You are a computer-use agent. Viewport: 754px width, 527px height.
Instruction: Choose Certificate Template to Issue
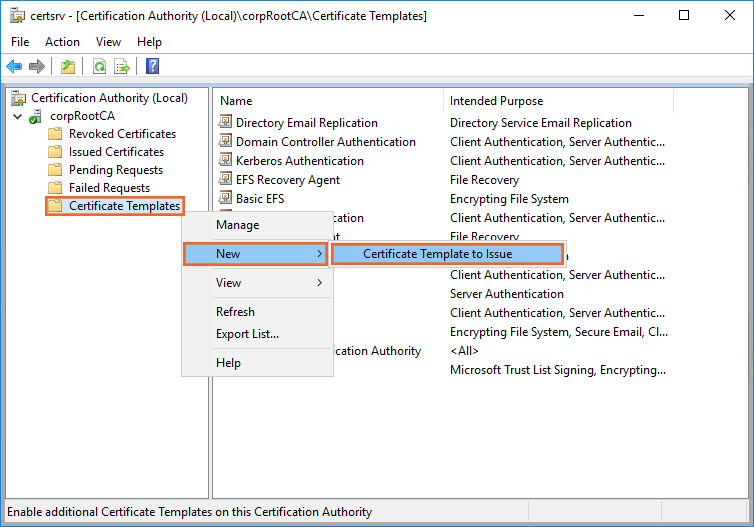pos(446,254)
